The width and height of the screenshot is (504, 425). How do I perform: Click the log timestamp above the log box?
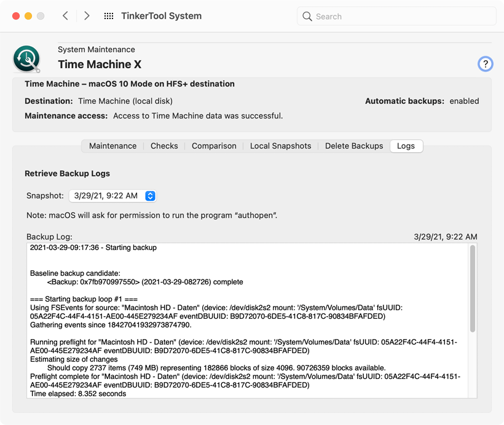click(445, 236)
